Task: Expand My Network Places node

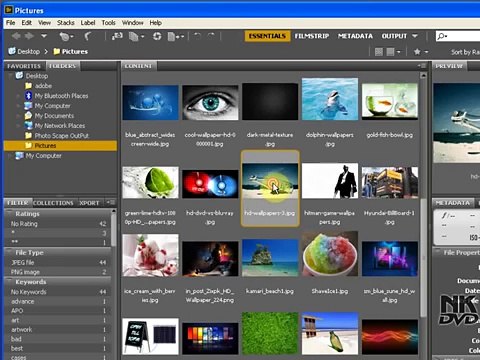Action: pyautogui.click(x=19, y=126)
